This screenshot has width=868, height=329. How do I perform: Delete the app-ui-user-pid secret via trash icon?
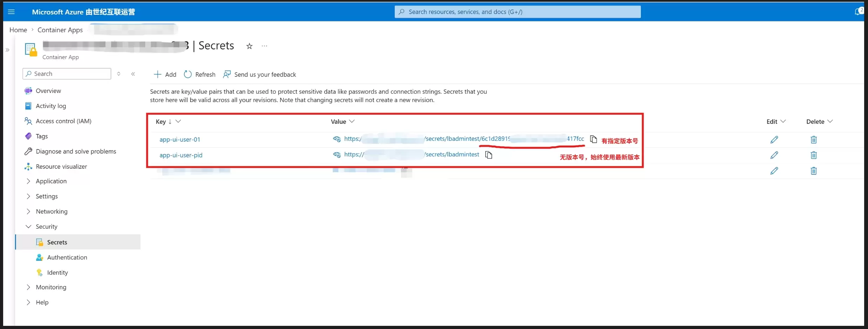pos(814,155)
